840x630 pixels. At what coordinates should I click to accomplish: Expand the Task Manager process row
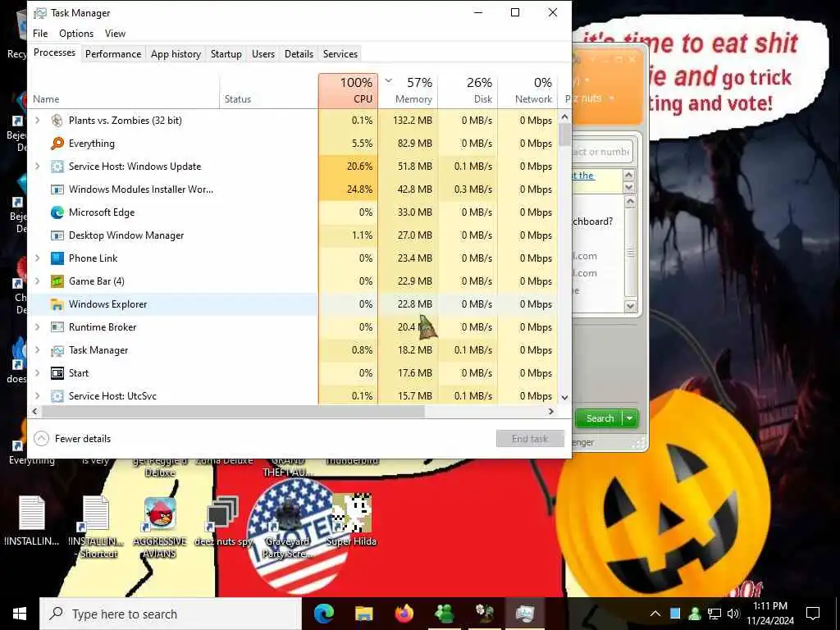[38, 350]
